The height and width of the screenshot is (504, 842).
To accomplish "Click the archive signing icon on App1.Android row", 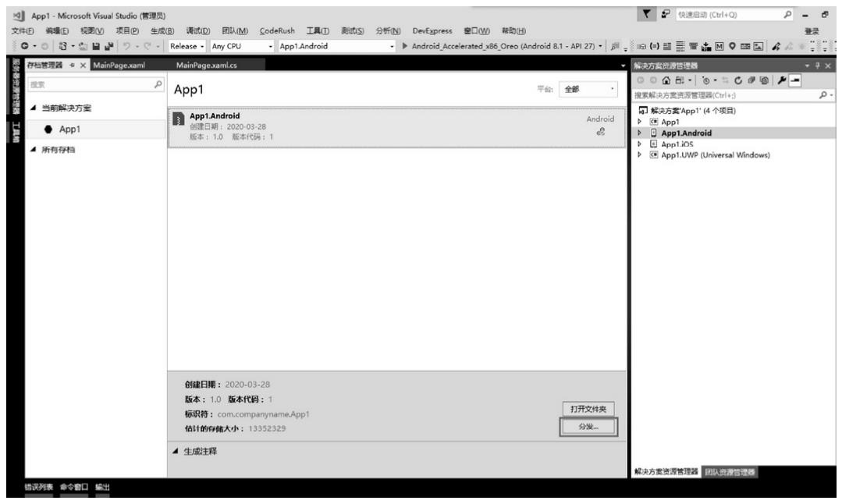I will [x=601, y=132].
